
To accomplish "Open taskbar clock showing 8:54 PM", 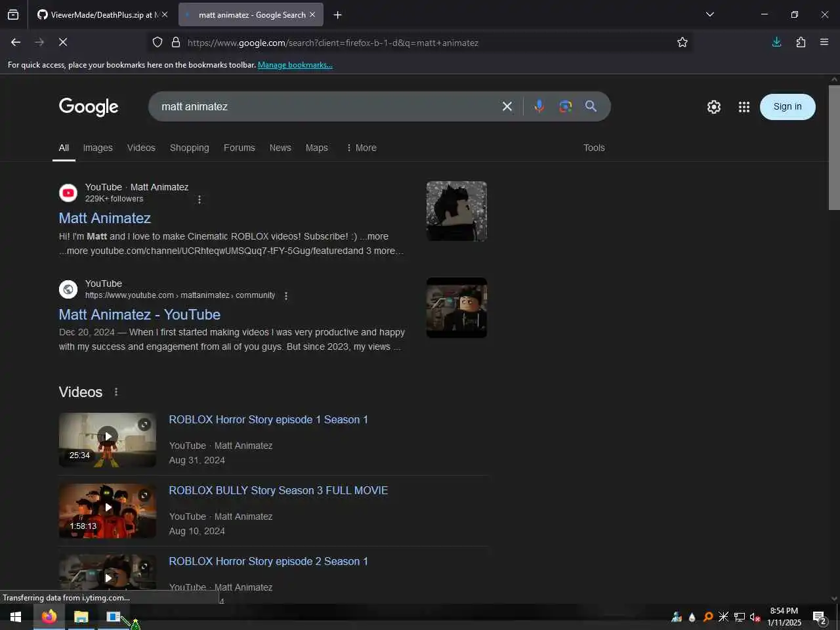I will (784, 617).
